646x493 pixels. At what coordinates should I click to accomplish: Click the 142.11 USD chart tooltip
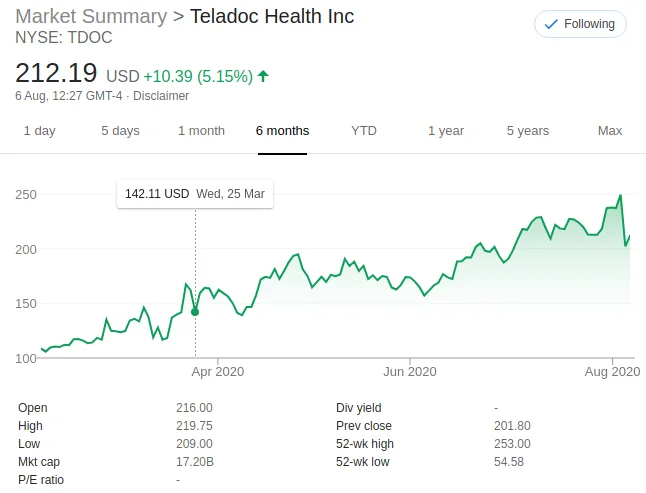pyautogui.click(x=195, y=194)
